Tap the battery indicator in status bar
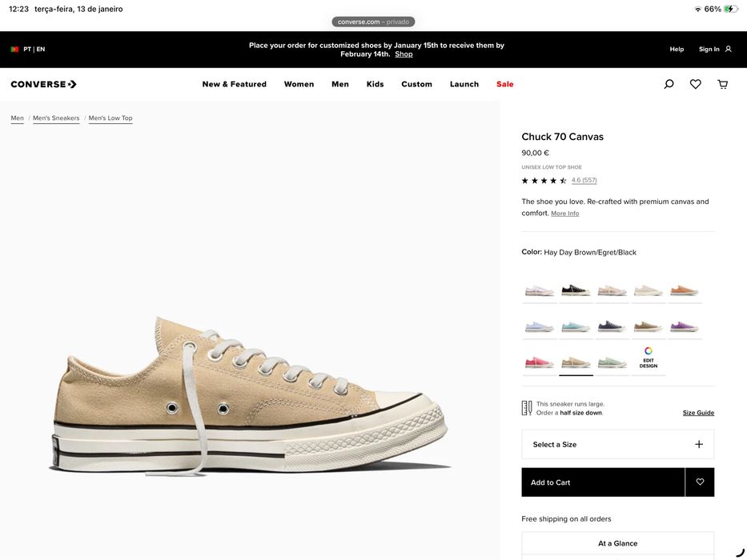This screenshot has width=747, height=560. point(730,9)
